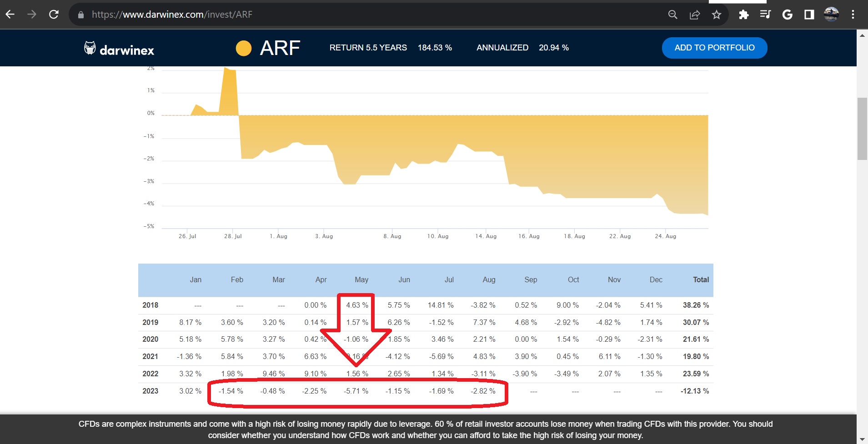
Task: Open the Extensions puzzle icon
Action: point(743,15)
